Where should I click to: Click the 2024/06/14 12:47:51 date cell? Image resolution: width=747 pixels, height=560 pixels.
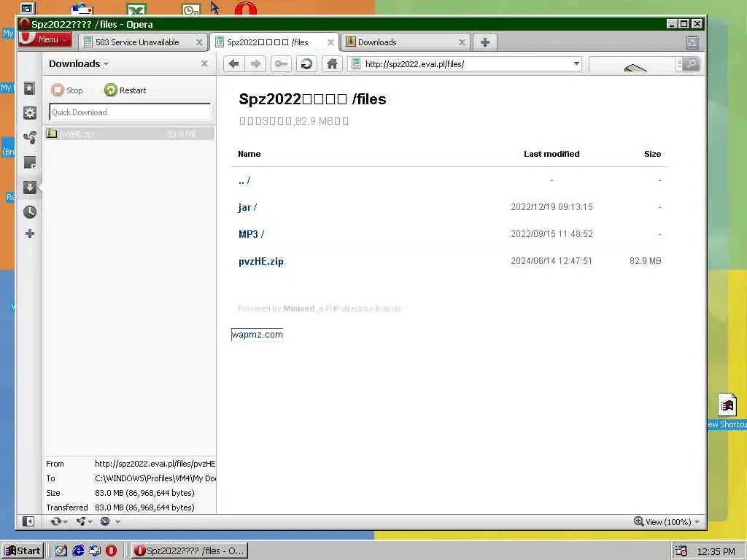[x=551, y=261]
